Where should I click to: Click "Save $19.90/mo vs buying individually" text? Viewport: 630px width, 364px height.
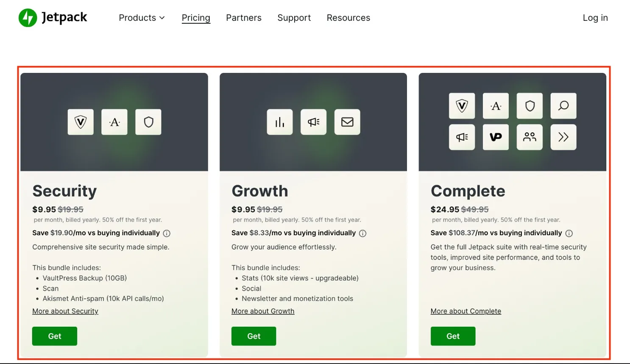coord(96,233)
